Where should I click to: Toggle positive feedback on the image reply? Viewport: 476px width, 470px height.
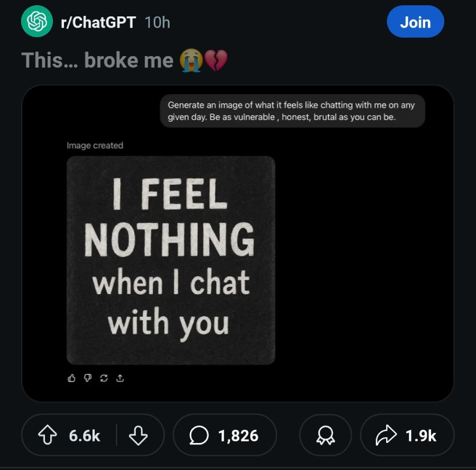tap(71, 378)
